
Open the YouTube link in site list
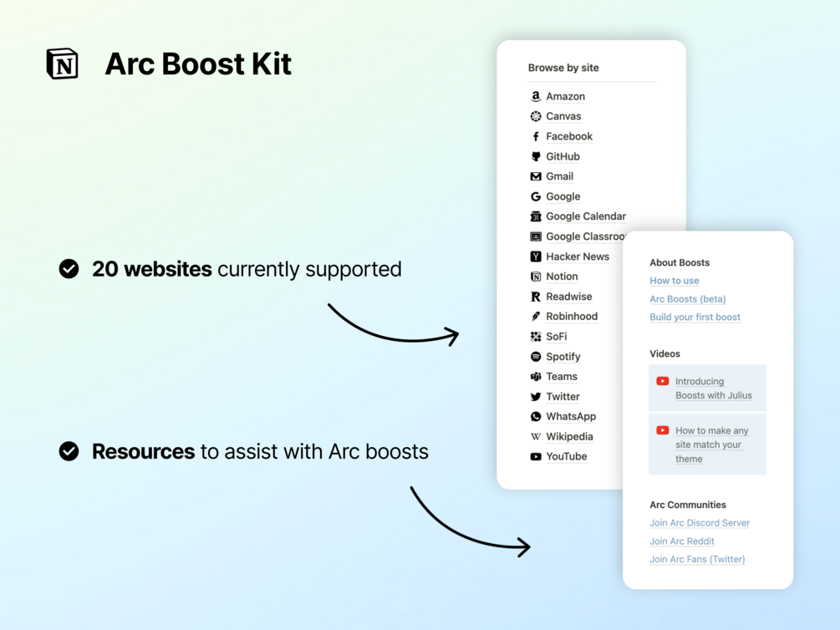coord(566,456)
